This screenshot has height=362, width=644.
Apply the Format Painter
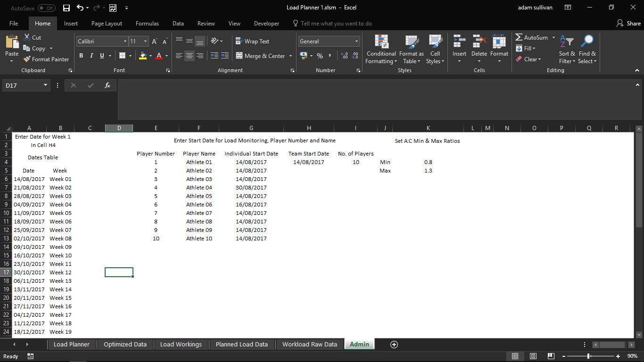point(46,59)
